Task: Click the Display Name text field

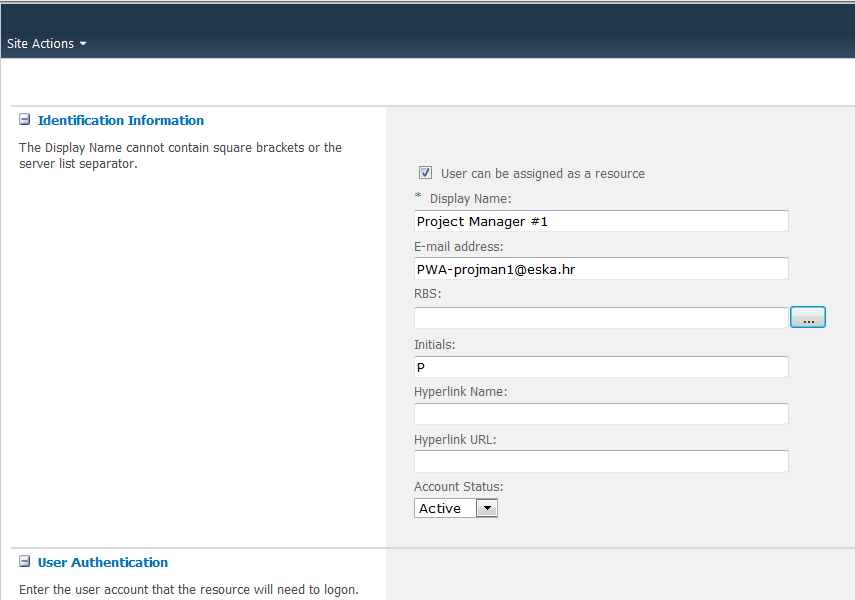Action: click(x=601, y=221)
